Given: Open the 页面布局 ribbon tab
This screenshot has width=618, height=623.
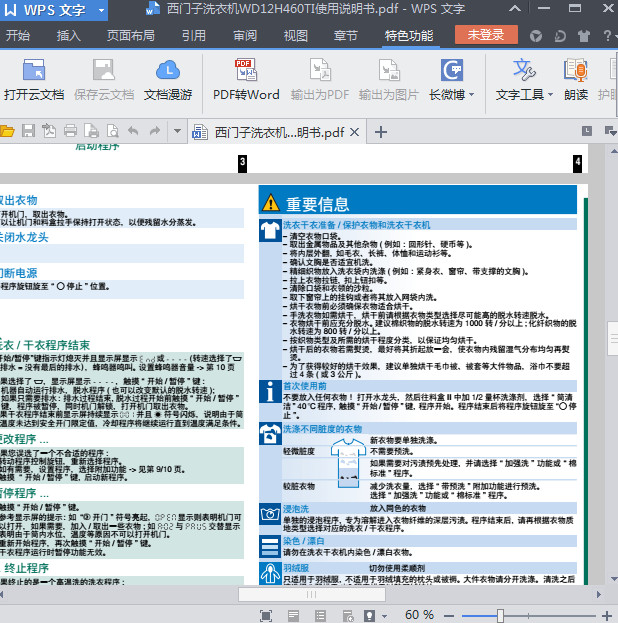Looking at the screenshot, I should 131,36.
